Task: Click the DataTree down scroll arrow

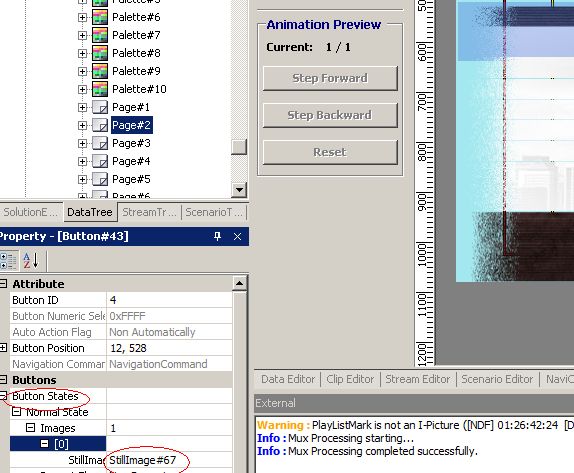Action: coord(239,190)
